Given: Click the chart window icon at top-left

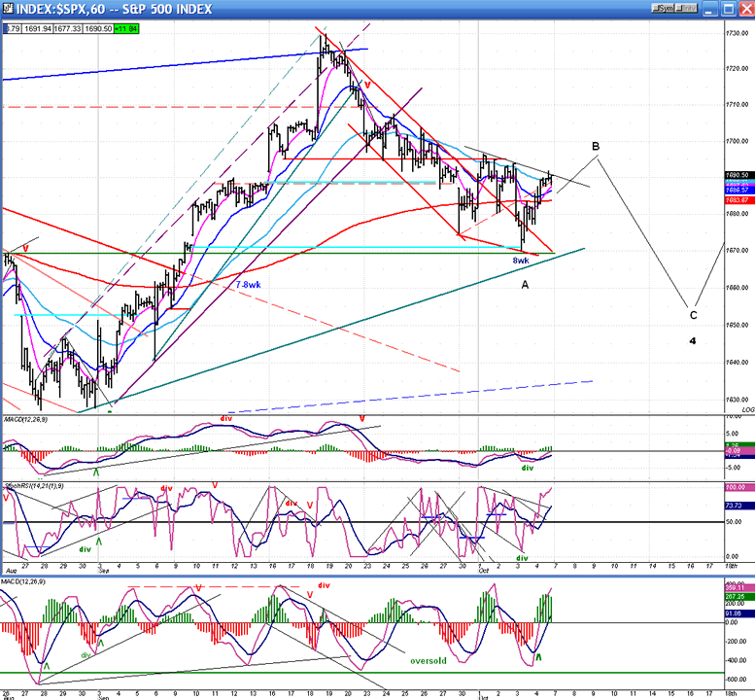Looking at the screenshot, I should click(x=9, y=9).
